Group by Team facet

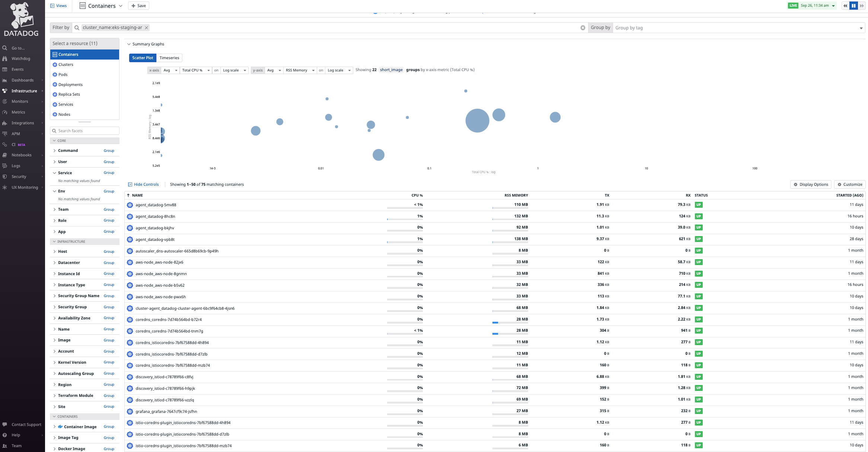109,210
